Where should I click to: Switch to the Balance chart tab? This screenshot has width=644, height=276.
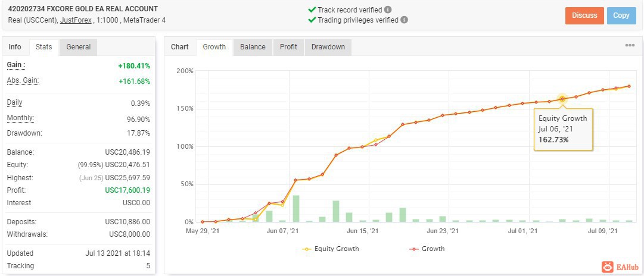[253, 47]
